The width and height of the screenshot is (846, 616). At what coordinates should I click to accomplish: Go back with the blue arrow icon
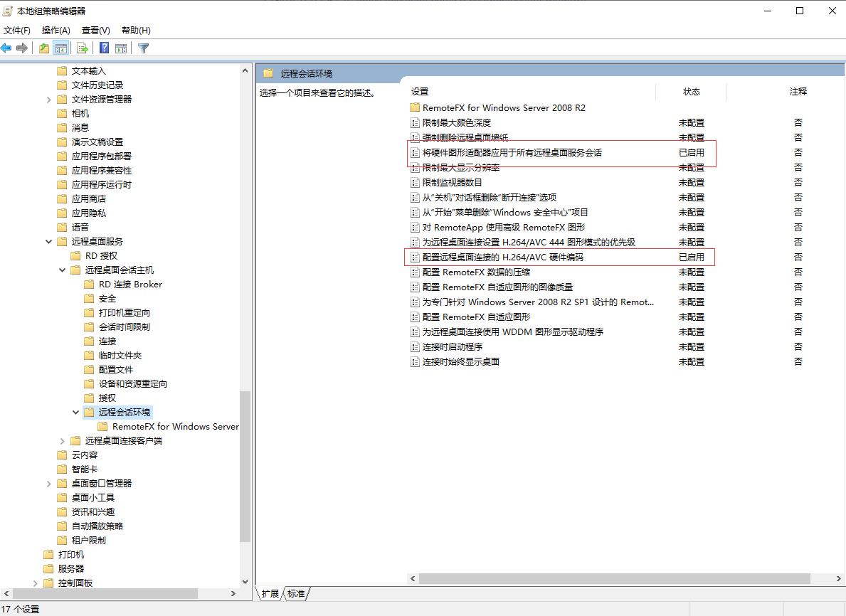pos(6,48)
